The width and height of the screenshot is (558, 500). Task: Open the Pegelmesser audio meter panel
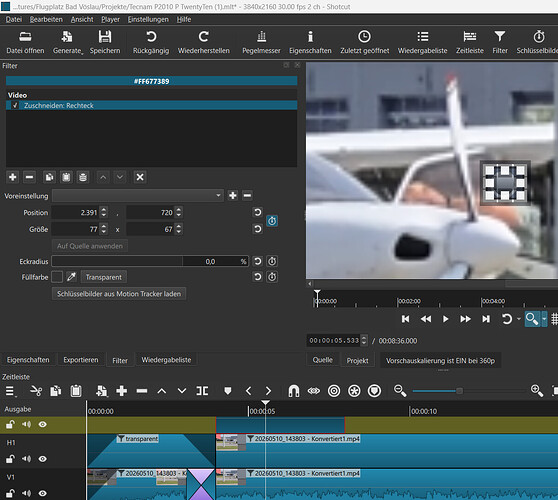click(261, 42)
